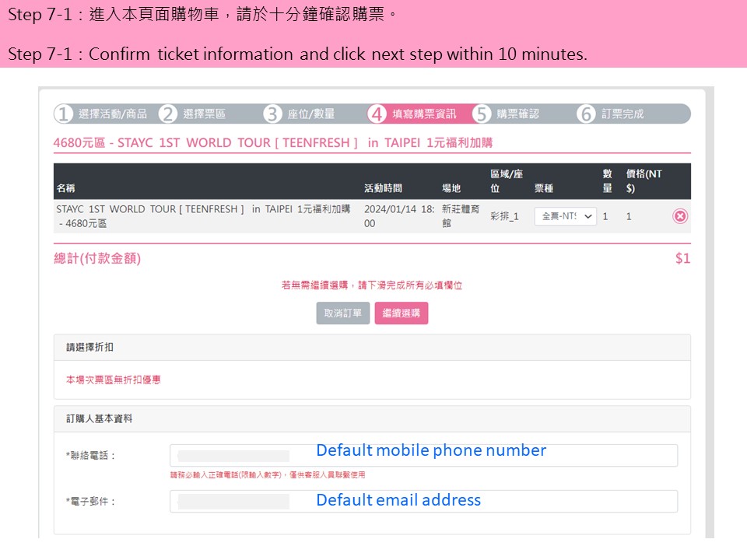The height and width of the screenshot is (560, 747).
Task: Click the 電子郵件 email input field
Action: [423, 502]
